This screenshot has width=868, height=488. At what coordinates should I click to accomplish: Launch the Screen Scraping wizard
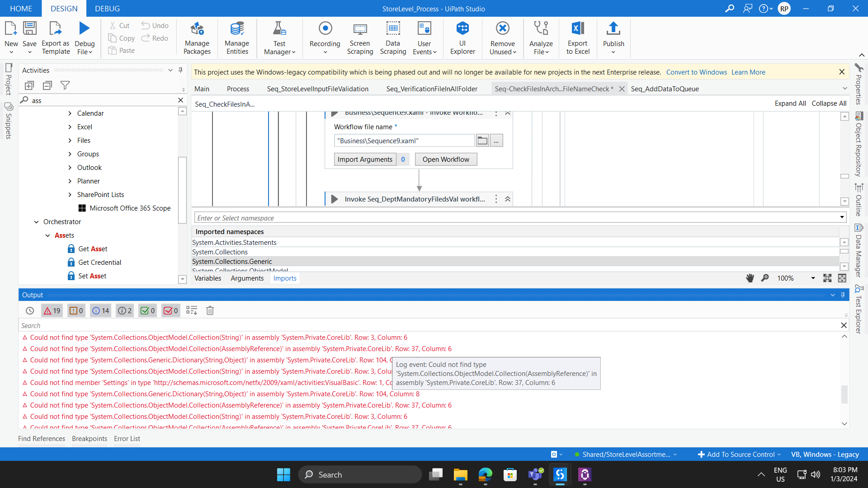click(x=359, y=38)
